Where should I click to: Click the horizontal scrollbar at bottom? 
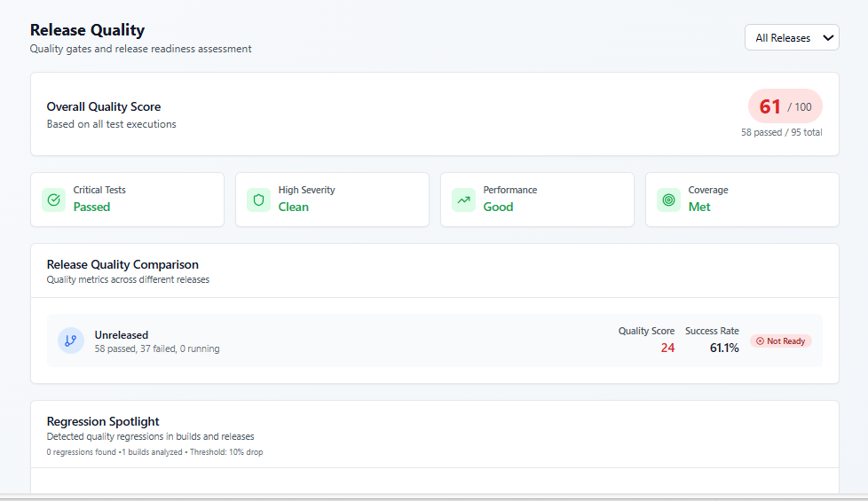tap(434, 497)
